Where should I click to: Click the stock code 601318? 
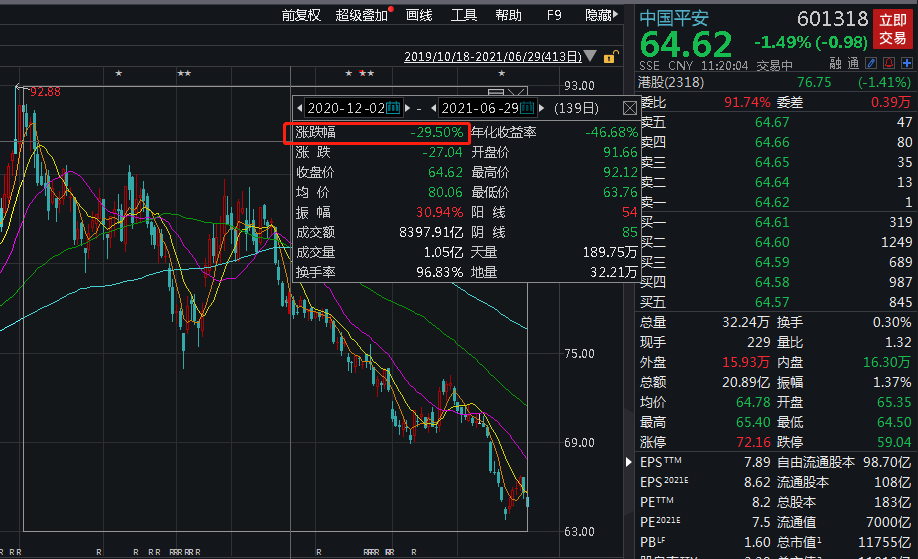click(x=832, y=19)
